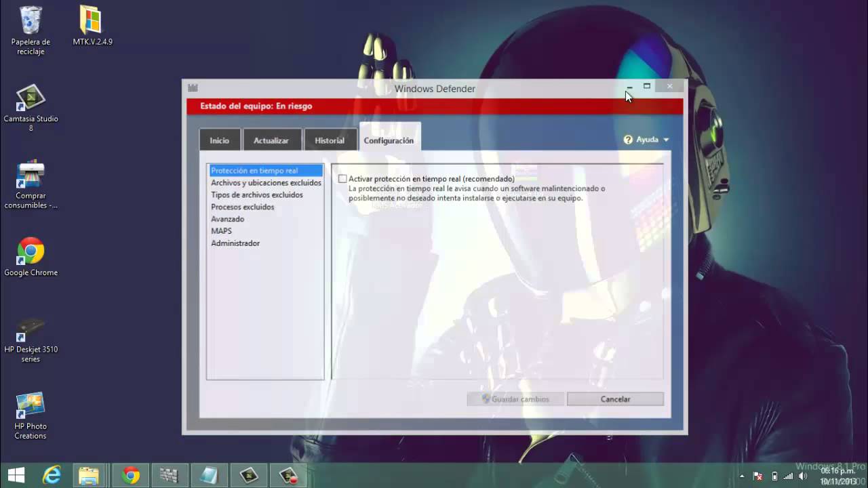Viewport: 868px width, 488px height.
Task: Open Camtasia Studio taskbar button
Action: click(x=248, y=475)
